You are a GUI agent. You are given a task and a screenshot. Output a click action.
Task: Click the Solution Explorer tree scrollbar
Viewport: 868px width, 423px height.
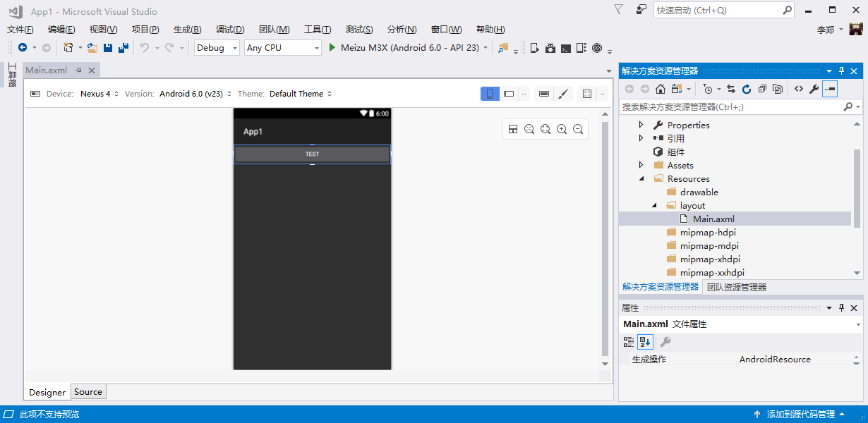click(x=857, y=188)
